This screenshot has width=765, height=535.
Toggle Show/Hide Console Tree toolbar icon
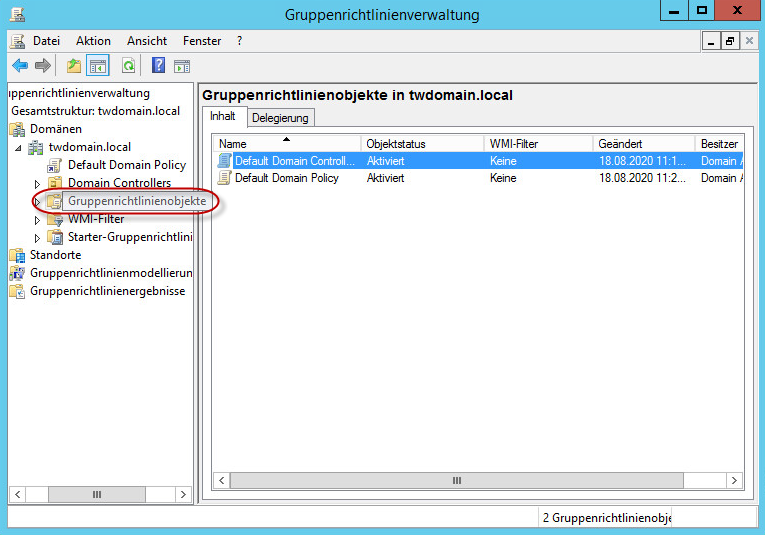click(98, 65)
